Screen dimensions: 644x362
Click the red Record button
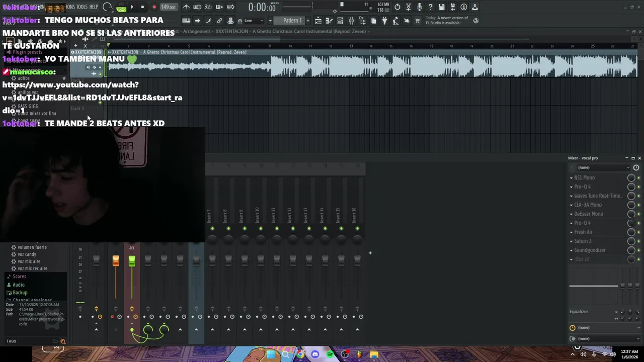coord(154,7)
